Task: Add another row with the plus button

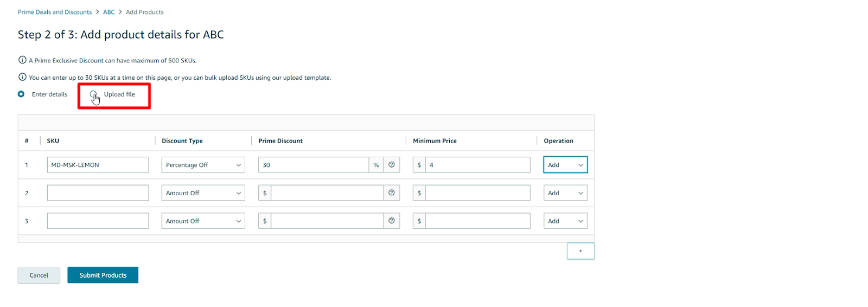Action: 580,251
